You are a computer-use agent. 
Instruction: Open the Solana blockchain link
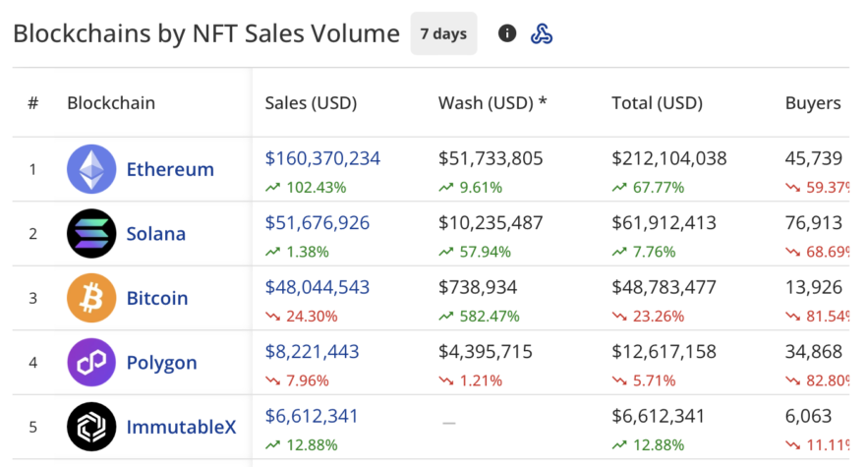coord(155,234)
